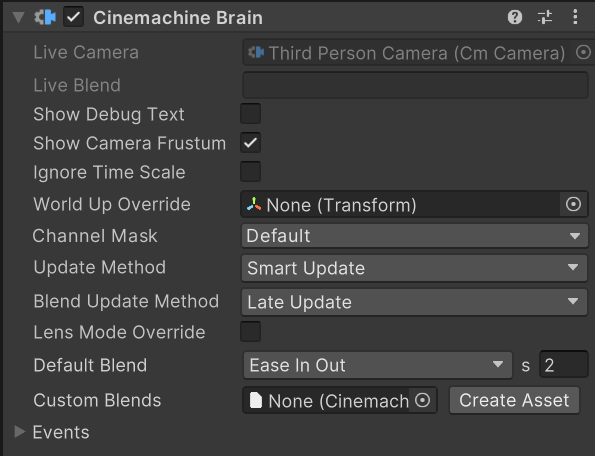Click the Live Blend label
The height and width of the screenshot is (456, 595).
coord(77,85)
